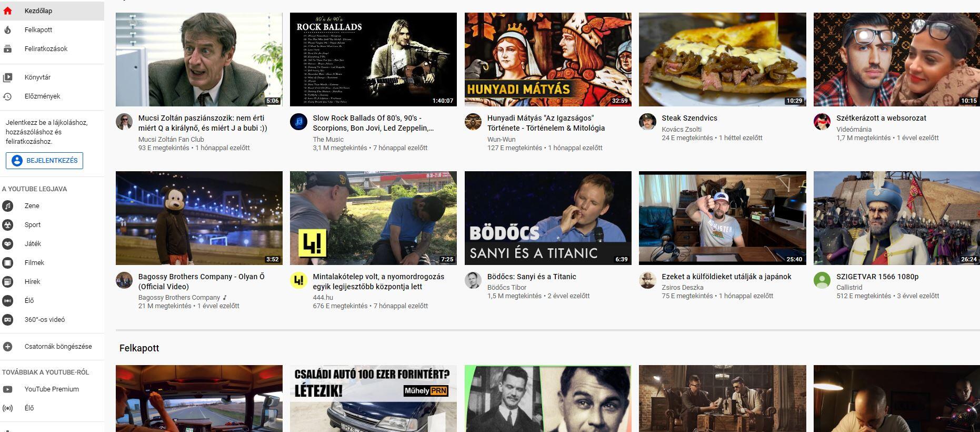The image size is (980, 432).
Task: Open YouTube Premium from sidebar
Action: tap(51, 389)
